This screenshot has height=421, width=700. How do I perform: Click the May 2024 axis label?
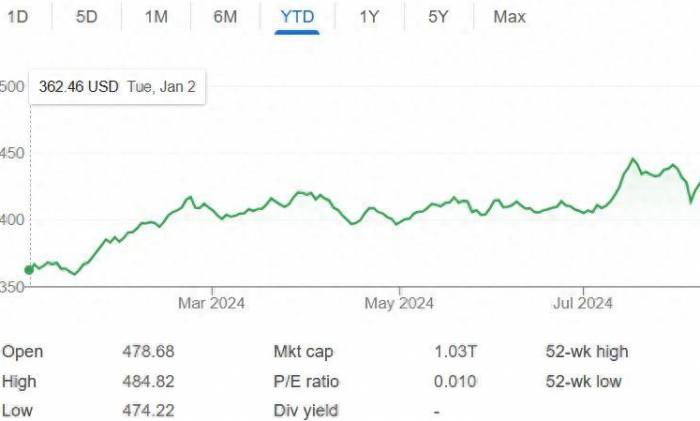(x=399, y=303)
